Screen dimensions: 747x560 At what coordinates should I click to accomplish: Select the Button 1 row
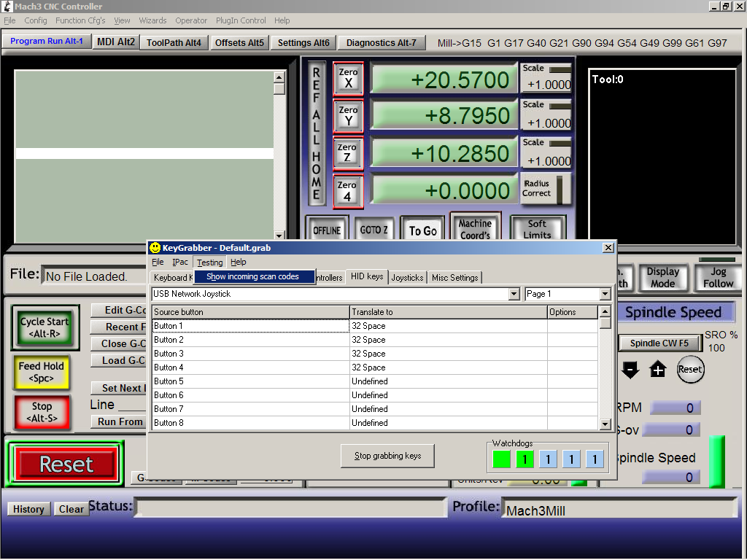click(x=374, y=326)
